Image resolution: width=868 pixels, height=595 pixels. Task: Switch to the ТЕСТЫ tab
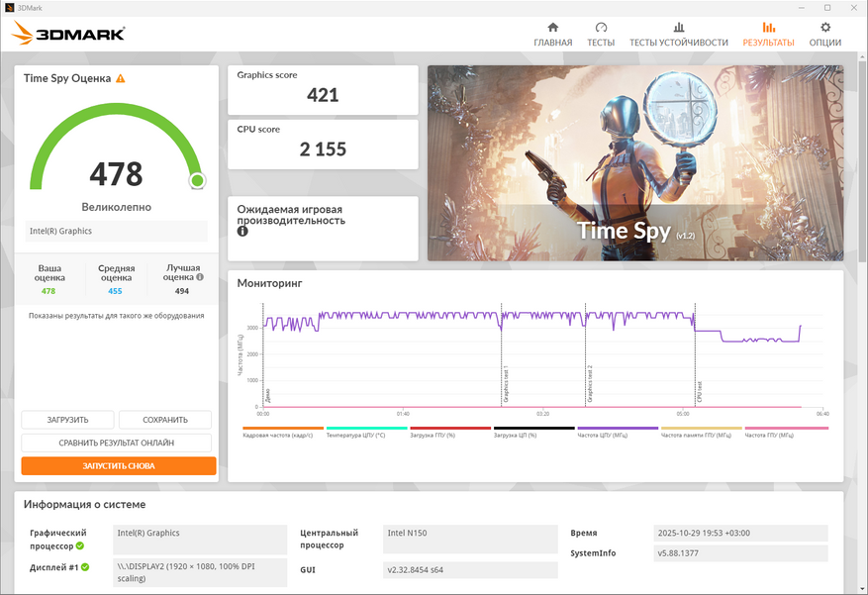click(601, 35)
